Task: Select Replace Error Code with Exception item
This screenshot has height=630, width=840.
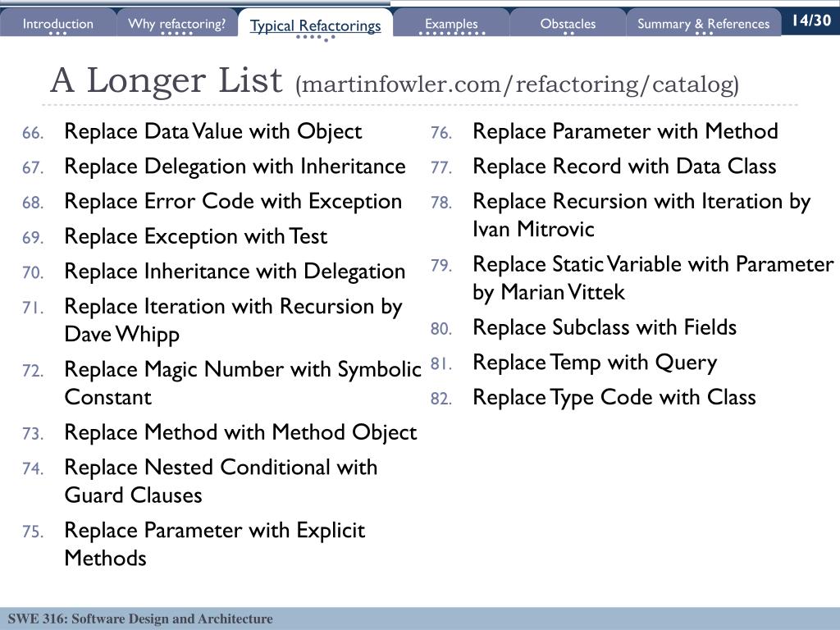Action: click(233, 202)
